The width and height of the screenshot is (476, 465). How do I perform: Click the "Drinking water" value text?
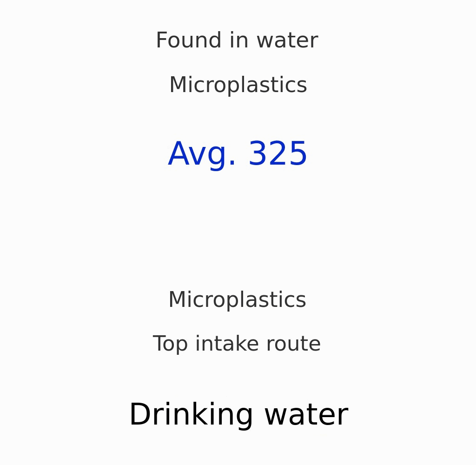[238, 415]
